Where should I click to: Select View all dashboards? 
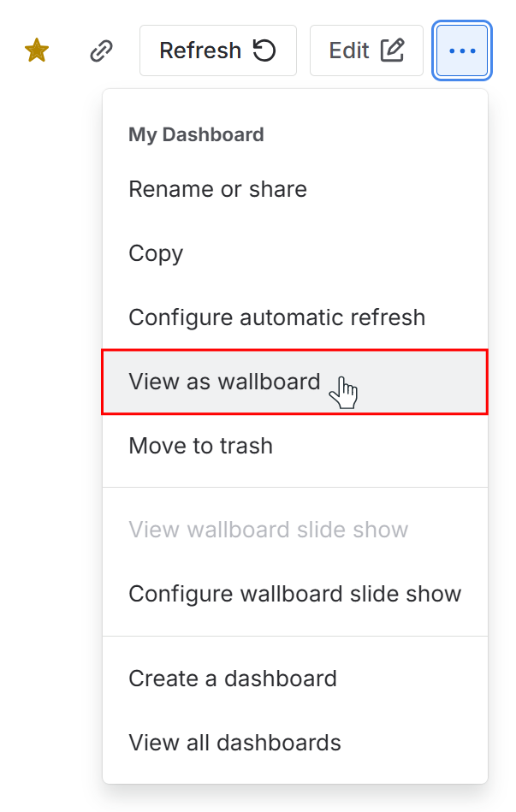pyautogui.click(x=234, y=743)
